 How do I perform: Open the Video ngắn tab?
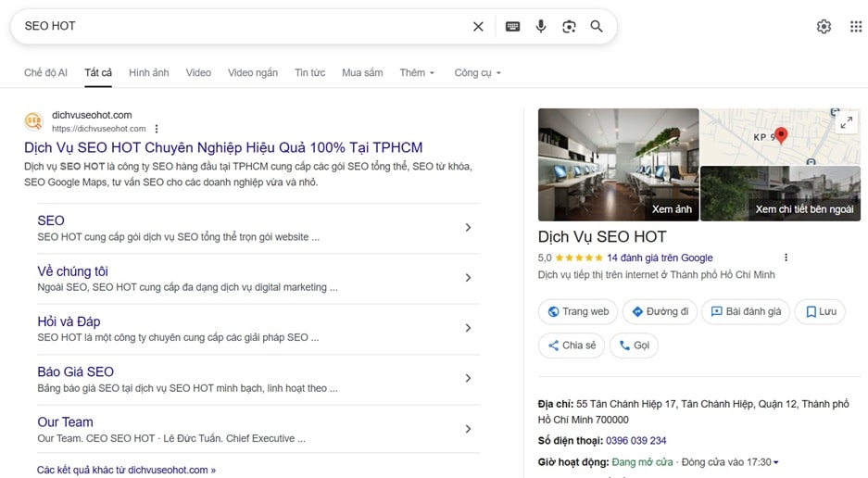coord(253,72)
